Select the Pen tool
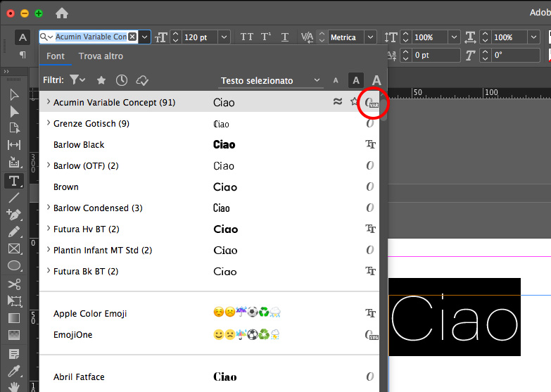 point(14,215)
